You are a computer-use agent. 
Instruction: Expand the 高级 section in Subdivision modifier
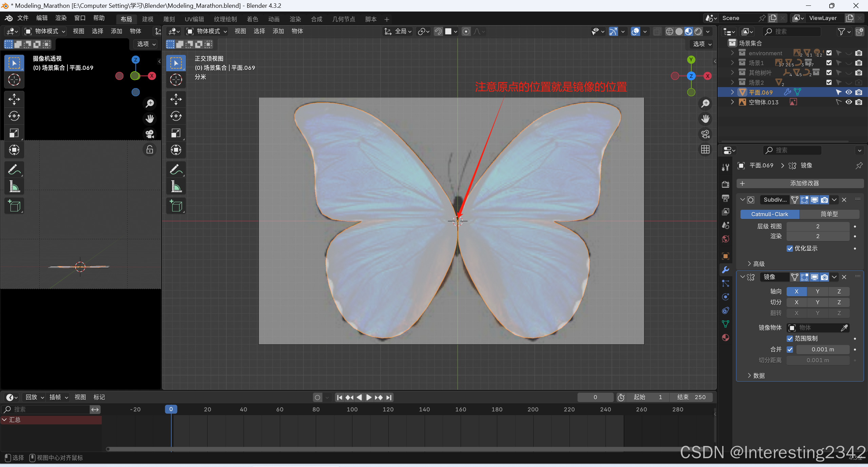[x=756, y=264]
